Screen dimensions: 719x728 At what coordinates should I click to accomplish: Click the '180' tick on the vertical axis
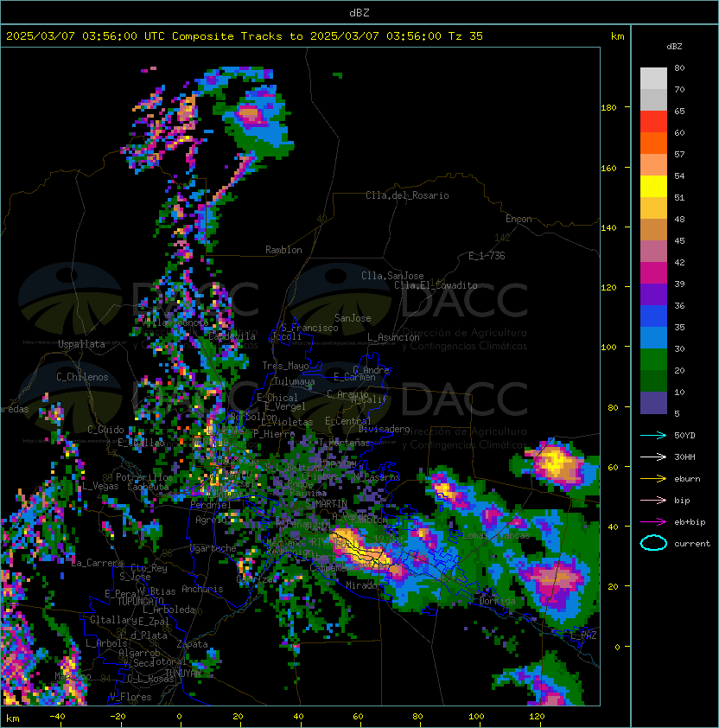click(608, 108)
